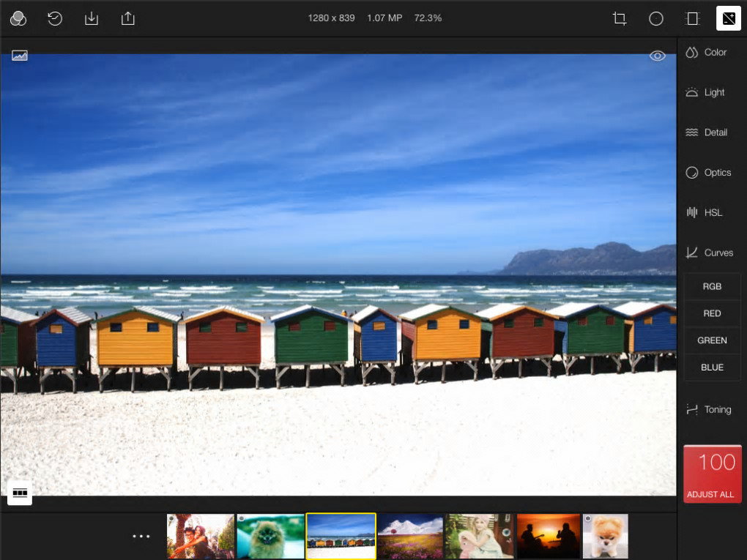Select the circular radial mask tool

coord(656,18)
